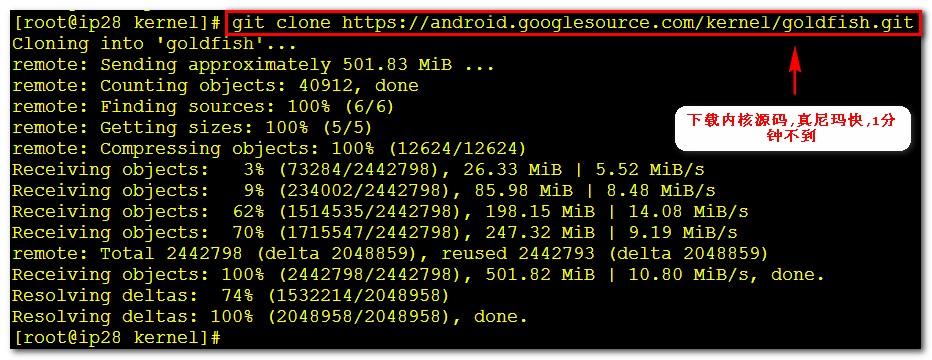Click the "Compressing objects: 100%" line
Viewport: 932px width, 360px height.
(269, 149)
